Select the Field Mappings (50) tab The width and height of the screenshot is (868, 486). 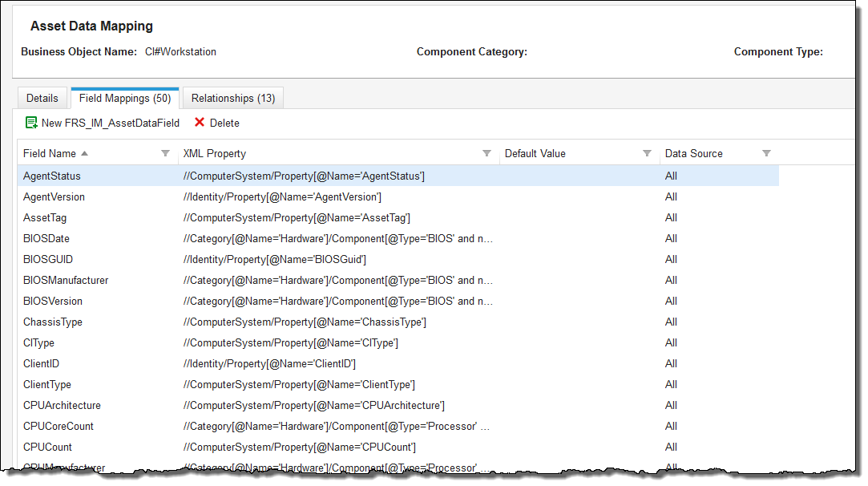pos(124,98)
